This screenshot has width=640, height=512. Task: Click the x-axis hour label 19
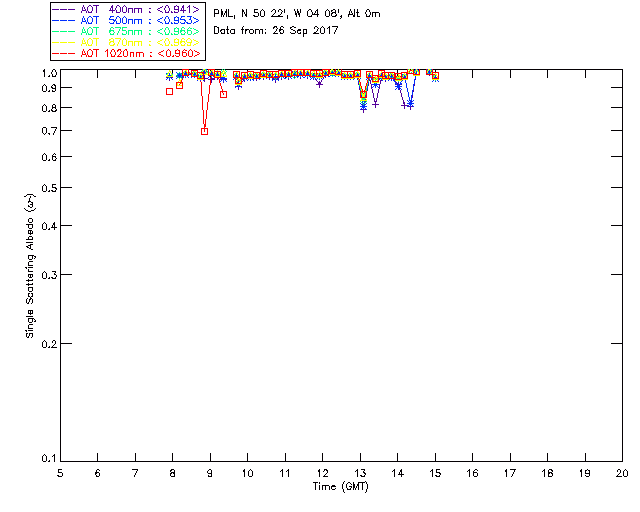[585, 473]
